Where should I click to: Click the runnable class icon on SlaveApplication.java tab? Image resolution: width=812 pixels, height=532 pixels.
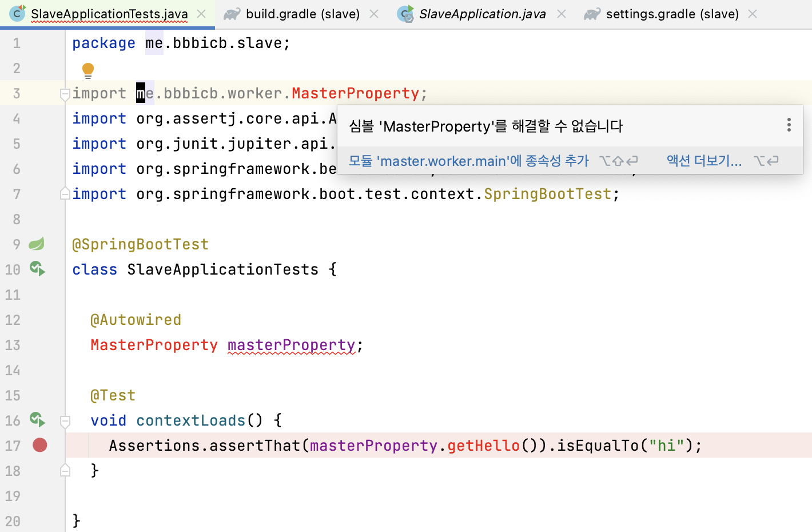pos(405,14)
